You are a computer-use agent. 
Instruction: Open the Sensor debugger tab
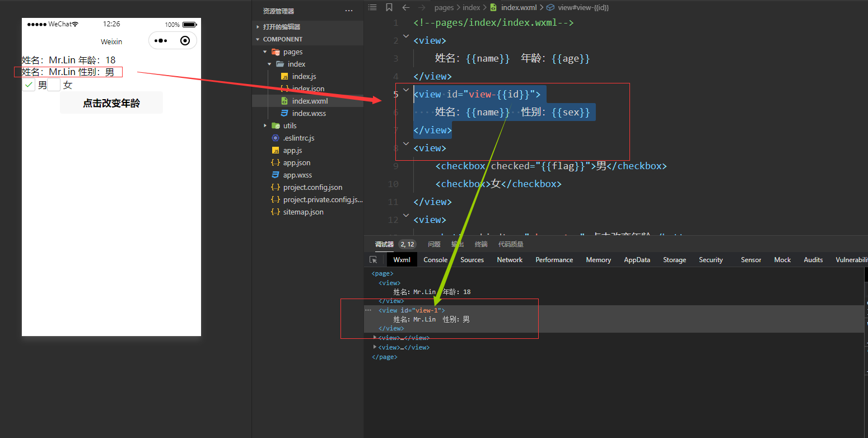(x=751, y=260)
